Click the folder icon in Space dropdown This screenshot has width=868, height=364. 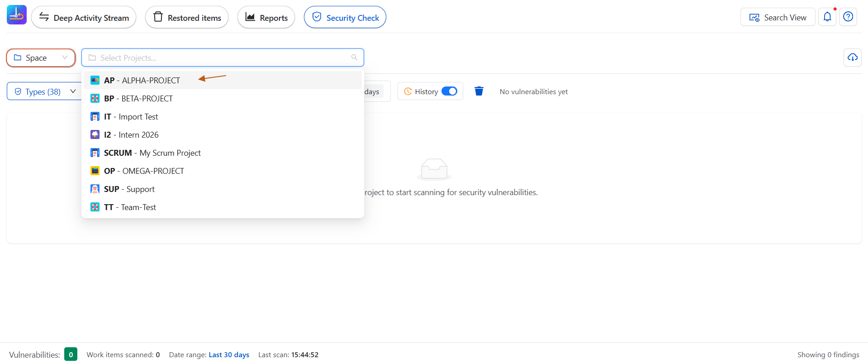18,57
